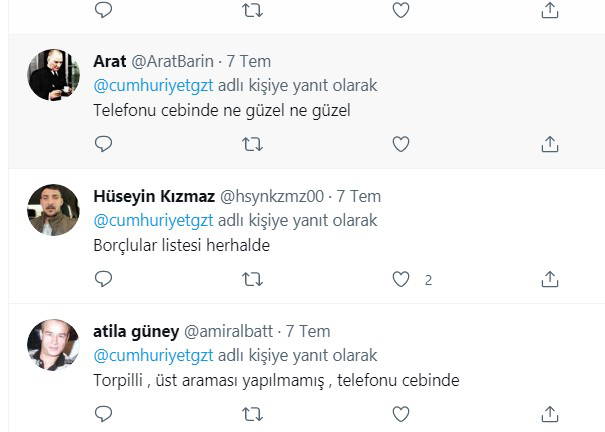This screenshot has height=432, width=605.
Task: Like atila güney's tweet
Action: click(x=400, y=413)
